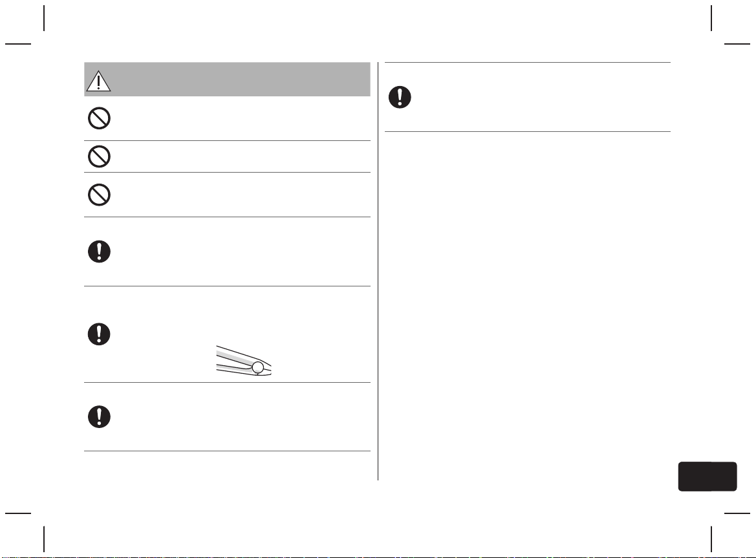This screenshot has width=756, height=558.
Task: Click exclamation icon beside the hair straightener drawing
Action: [x=100, y=334]
